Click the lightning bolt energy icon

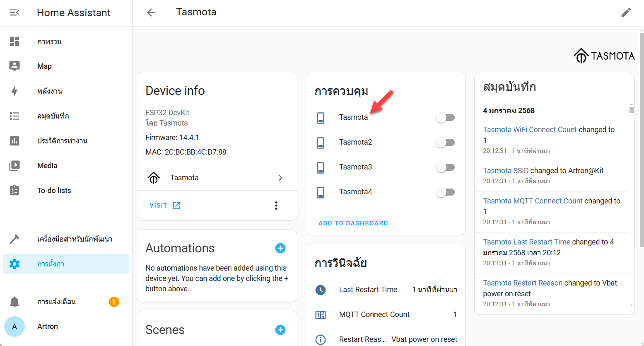point(14,91)
